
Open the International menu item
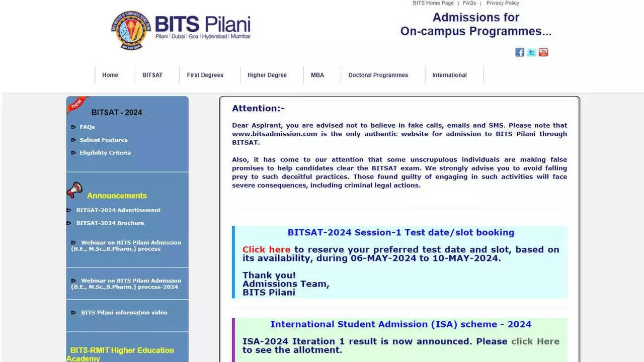(449, 75)
